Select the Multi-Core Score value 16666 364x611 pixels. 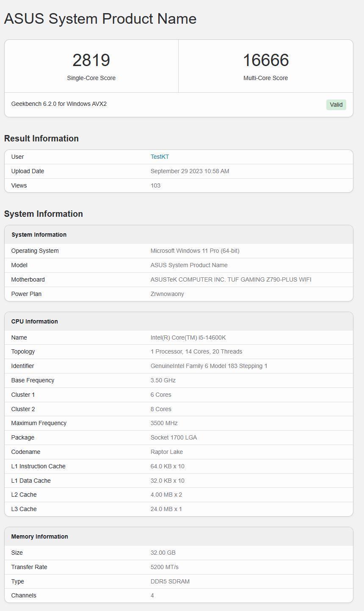(265, 60)
